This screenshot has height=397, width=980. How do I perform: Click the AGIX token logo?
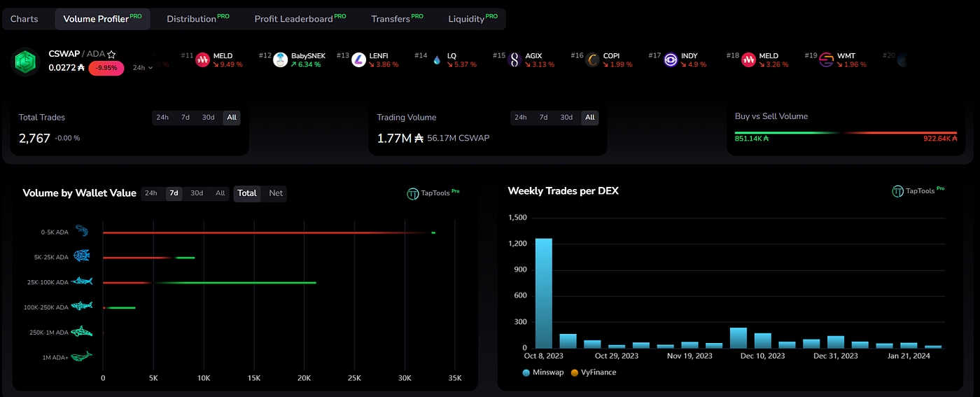(514, 60)
